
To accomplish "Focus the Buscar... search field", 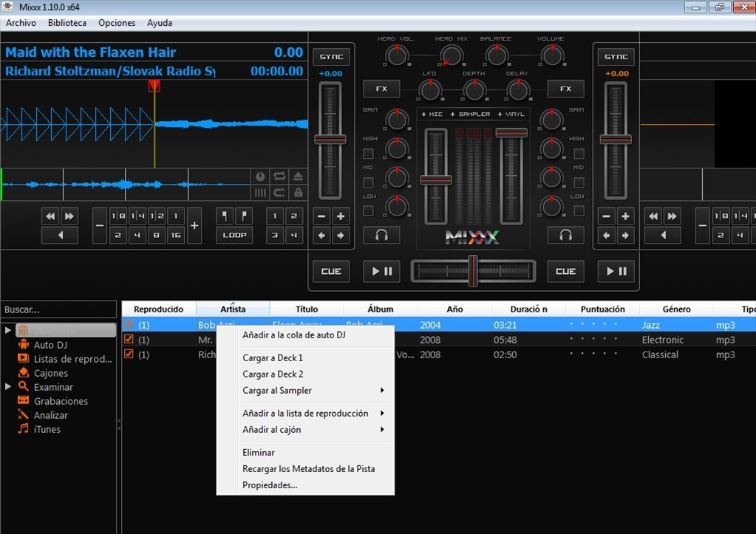I will [59, 309].
